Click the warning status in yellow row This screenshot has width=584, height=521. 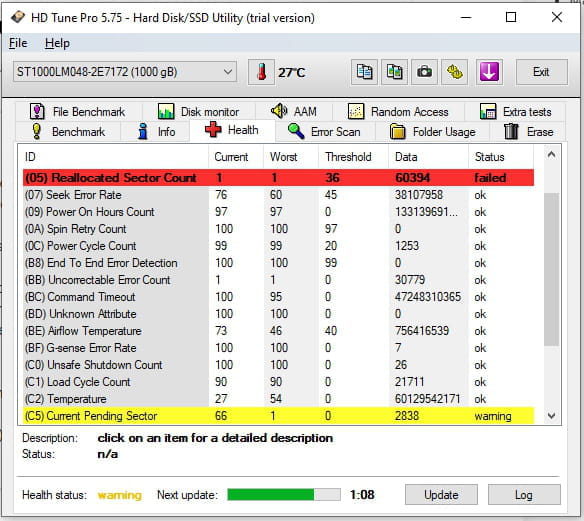point(493,416)
